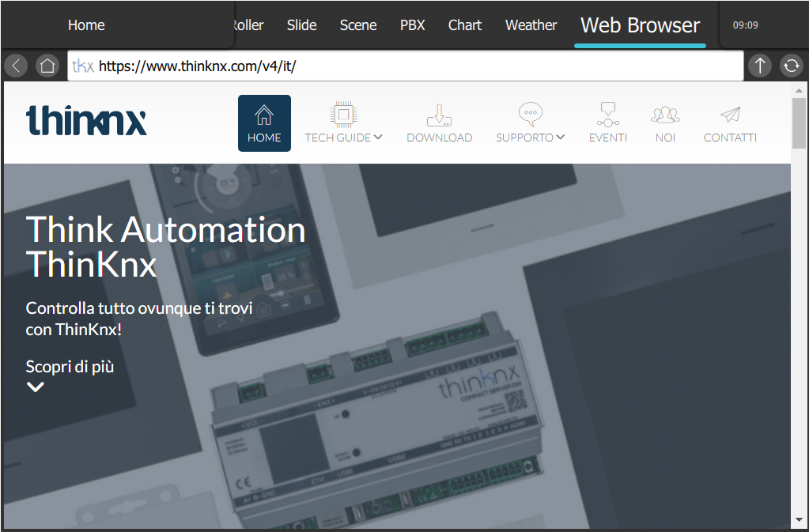Switch to the Chart tab

coord(464,25)
